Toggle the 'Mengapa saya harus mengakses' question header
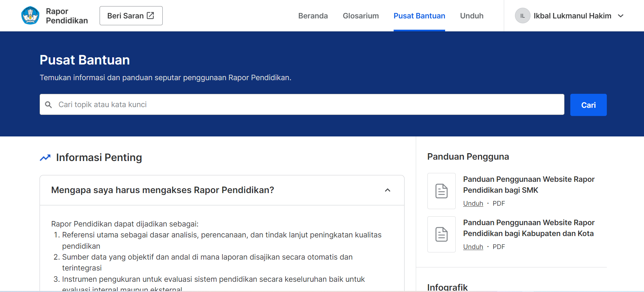 point(163,190)
